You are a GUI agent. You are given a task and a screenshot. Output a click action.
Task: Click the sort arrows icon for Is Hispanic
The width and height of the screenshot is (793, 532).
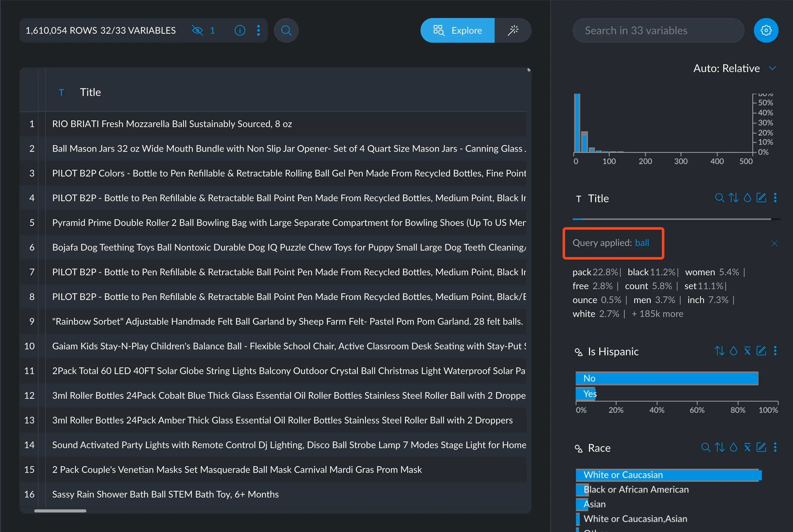pyautogui.click(x=719, y=351)
